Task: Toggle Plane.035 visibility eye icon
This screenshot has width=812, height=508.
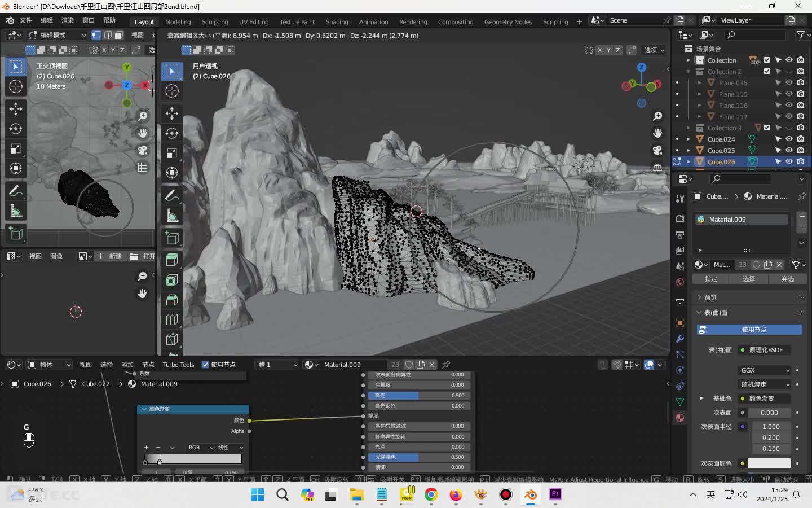Action: 789,82
